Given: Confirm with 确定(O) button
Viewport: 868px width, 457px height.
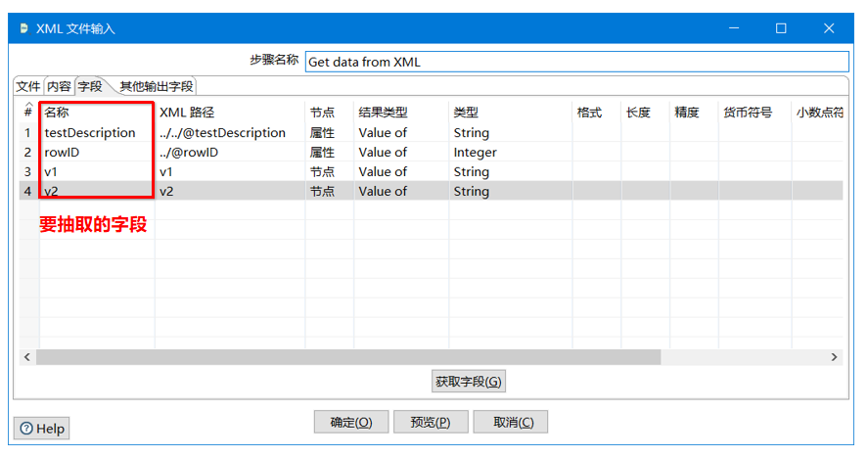Looking at the screenshot, I should 351,422.
